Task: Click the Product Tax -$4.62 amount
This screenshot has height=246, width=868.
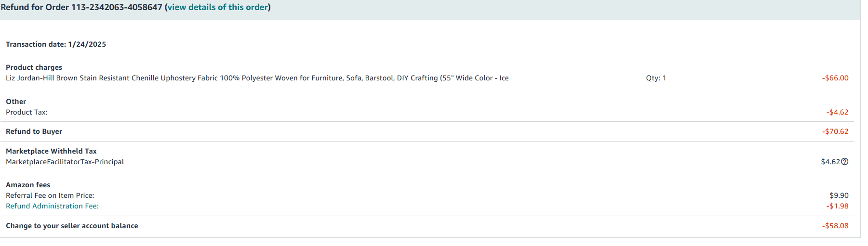Action: pos(837,112)
